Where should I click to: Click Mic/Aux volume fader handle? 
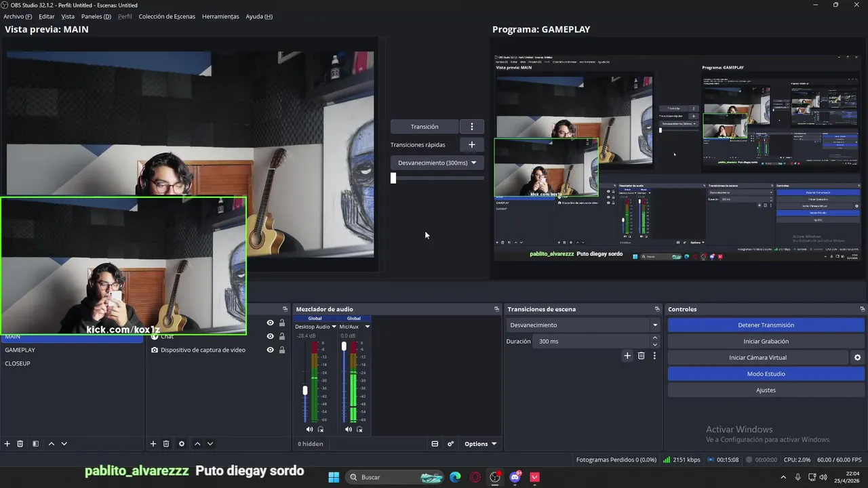[344, 346]
